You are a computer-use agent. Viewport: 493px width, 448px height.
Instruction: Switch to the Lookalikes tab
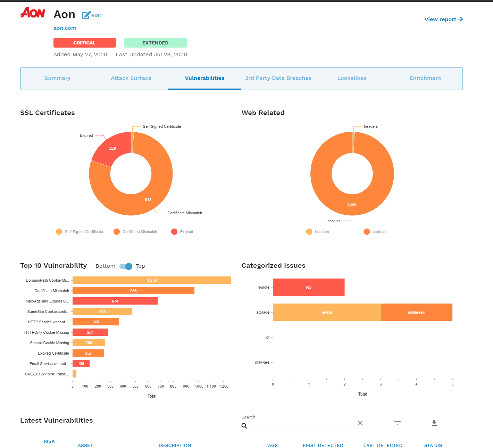pos(352,78)
